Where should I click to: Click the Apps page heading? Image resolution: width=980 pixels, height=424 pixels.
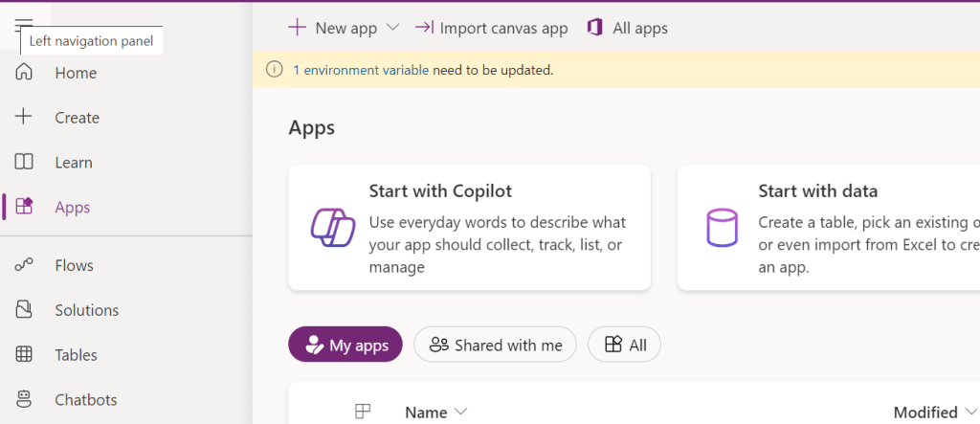(x=311, y=128)
